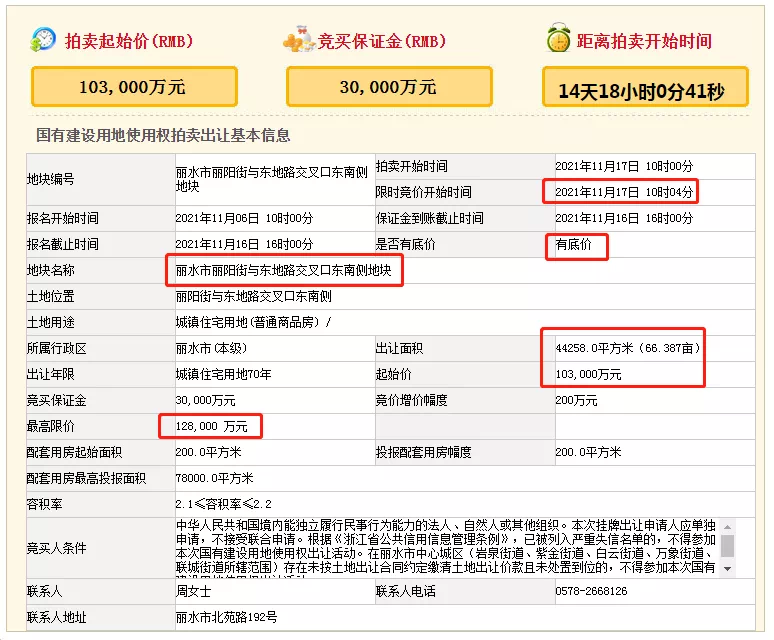Click the coins icon beside 竞买保证金

tap(299, 40)
